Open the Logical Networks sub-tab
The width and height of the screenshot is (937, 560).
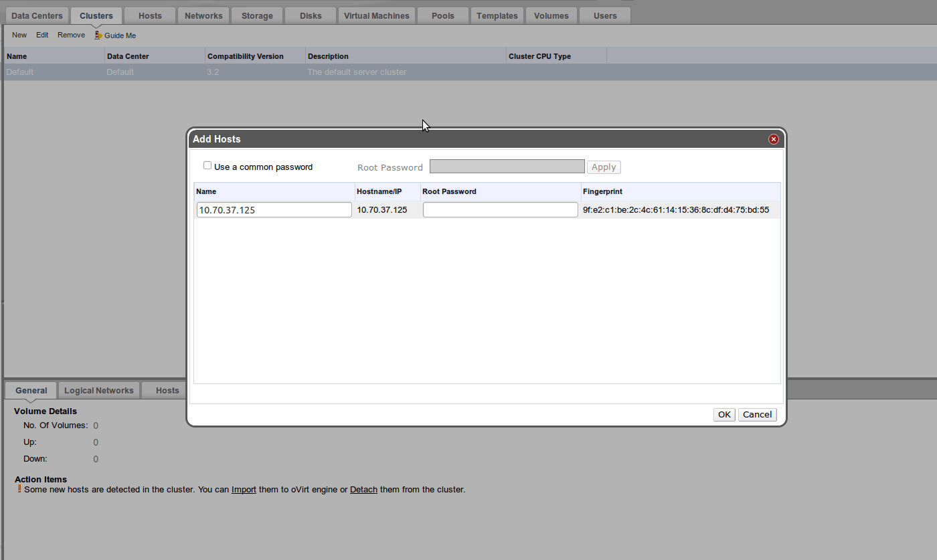[x=99, y=391]
